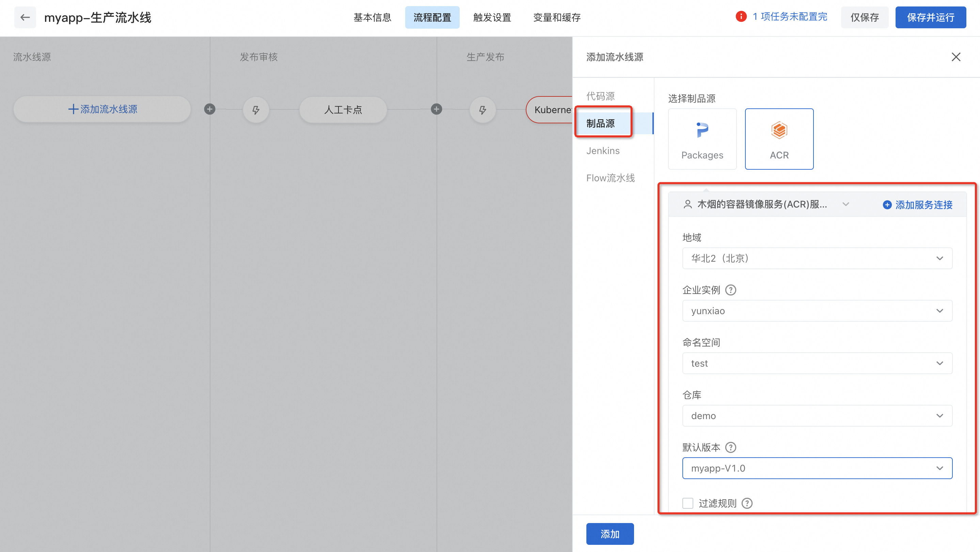The height and width of the screenshot is (552, 980).
Task: Click the lightning trigger icon before 人工卡点
Action: [x=256, y=110]
